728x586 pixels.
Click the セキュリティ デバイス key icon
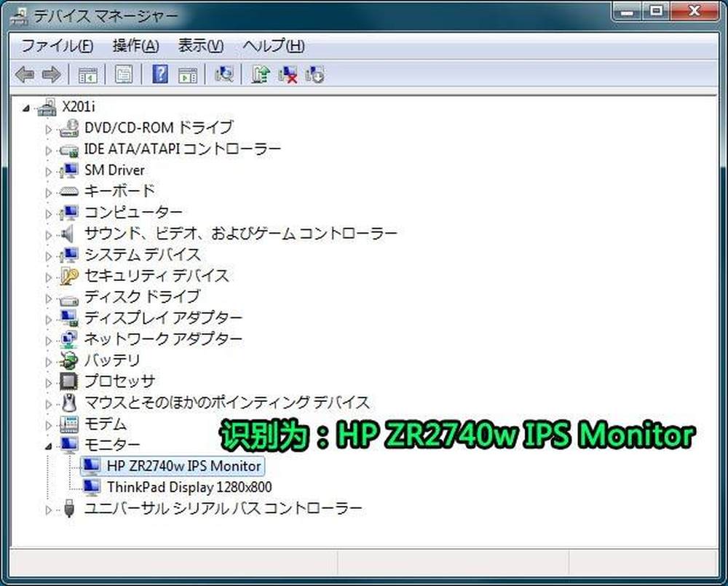pyautogui.click(x=69, y=277)
